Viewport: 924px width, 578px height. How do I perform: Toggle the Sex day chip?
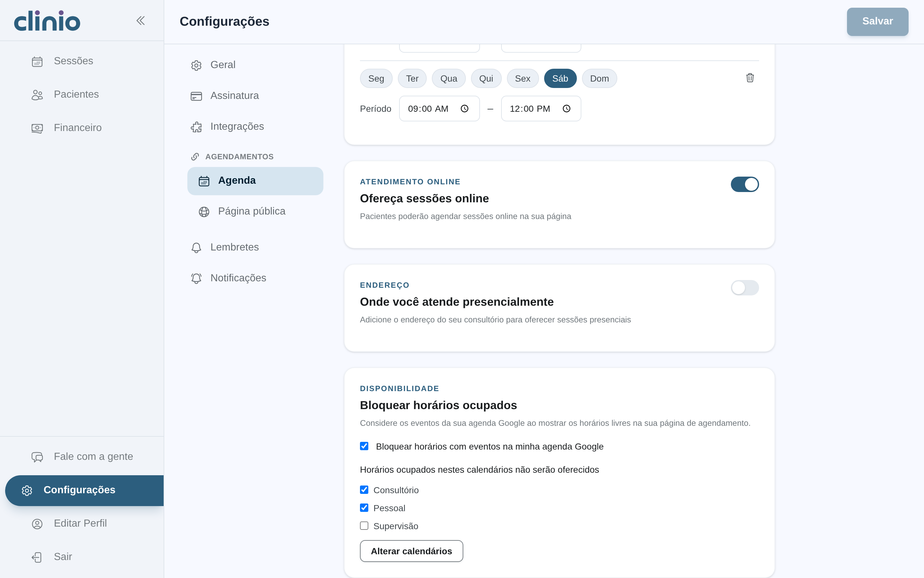tap(522, 78)
